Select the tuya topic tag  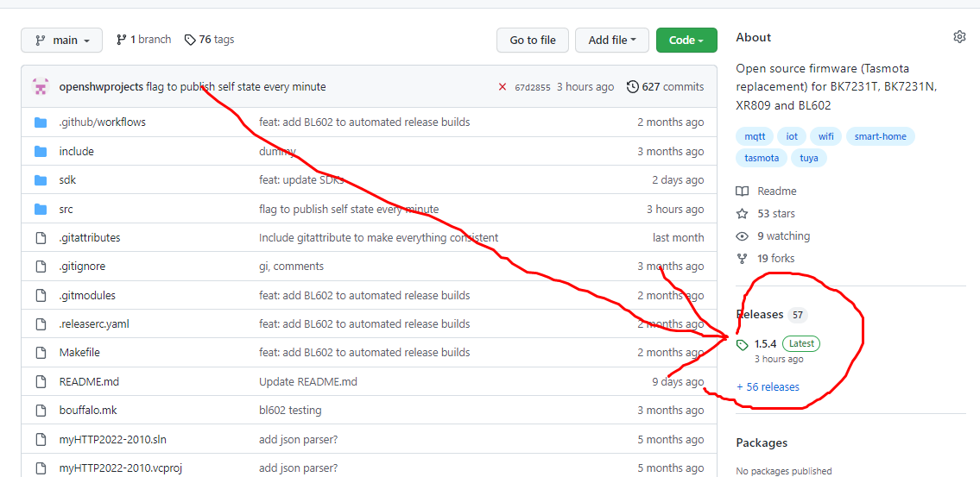point(809,158)
